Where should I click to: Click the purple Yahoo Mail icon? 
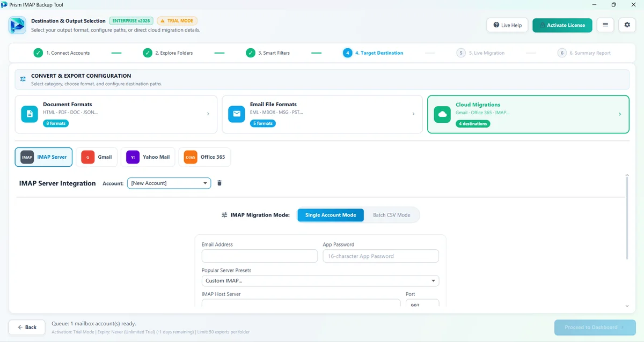click(133, 157)
